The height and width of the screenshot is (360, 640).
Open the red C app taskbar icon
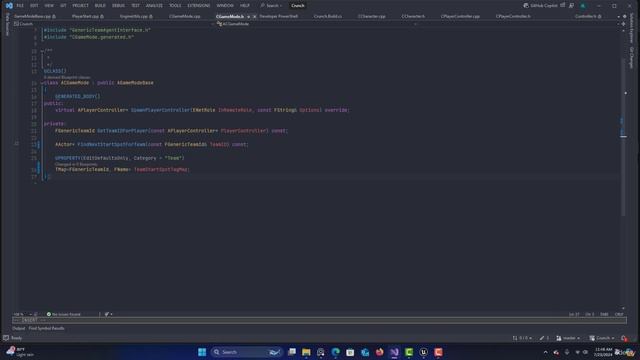point(438,352)
